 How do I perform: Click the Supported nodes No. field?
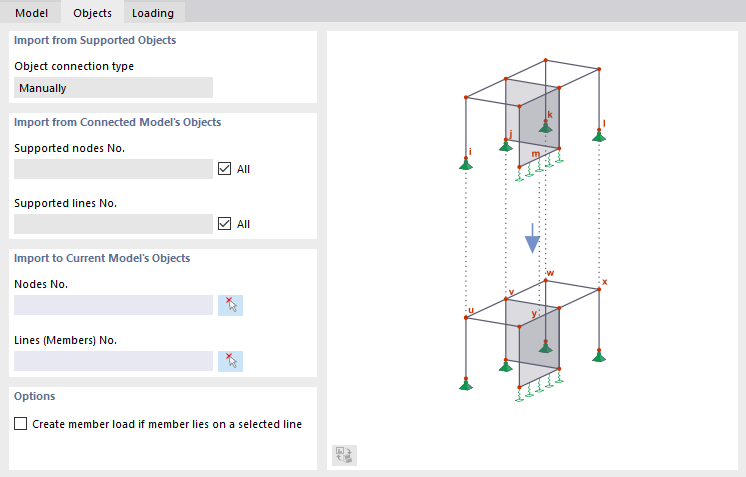[113, 169]
